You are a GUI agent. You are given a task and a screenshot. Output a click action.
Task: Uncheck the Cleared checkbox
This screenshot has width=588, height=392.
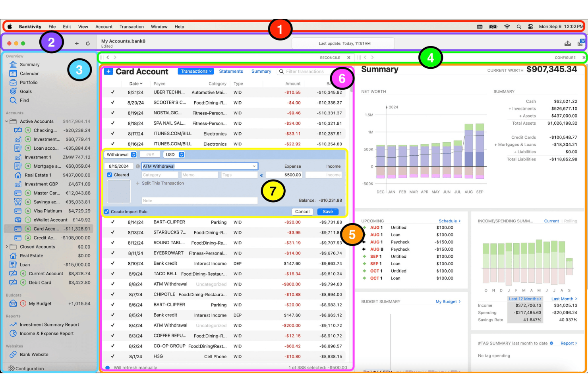(x=110, y=175)
